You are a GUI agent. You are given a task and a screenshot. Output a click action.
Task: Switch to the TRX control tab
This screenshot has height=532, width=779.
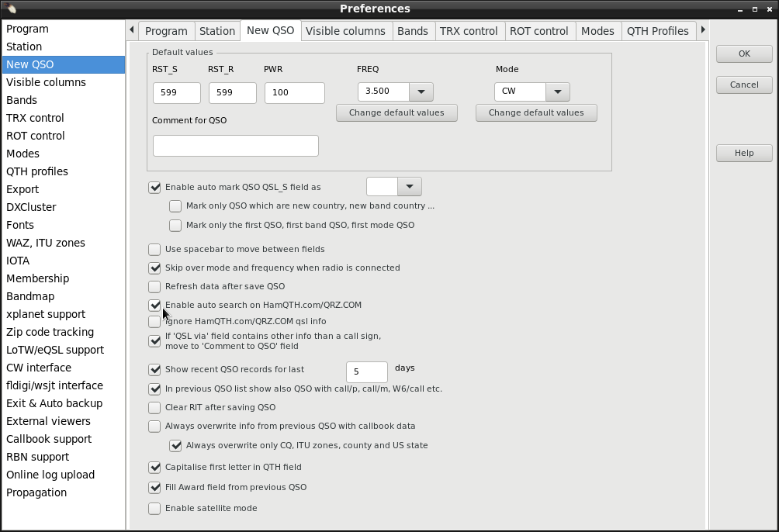pyautogui.click(x=469, y=31)
